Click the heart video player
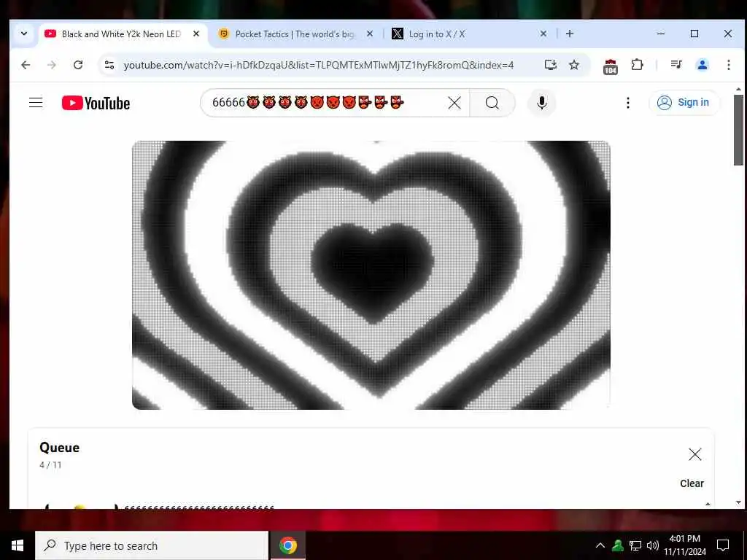747x560 pixels. pos(371,275)
